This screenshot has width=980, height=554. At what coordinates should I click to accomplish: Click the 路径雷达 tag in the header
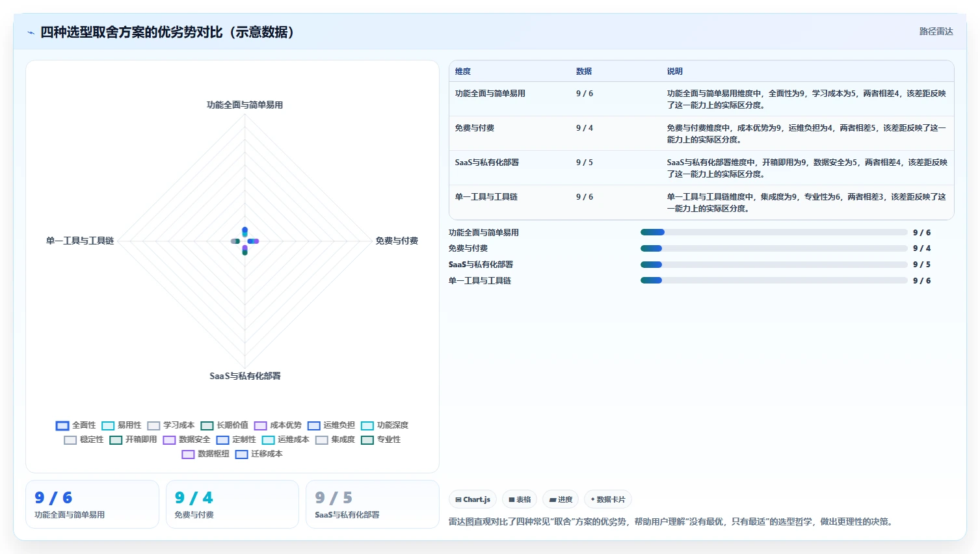936,32
